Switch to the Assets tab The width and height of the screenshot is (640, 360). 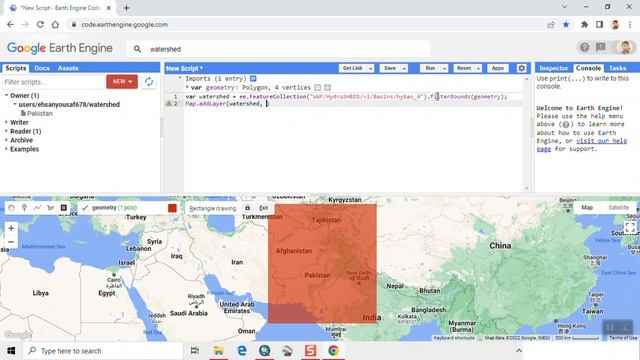coord(68,68)
